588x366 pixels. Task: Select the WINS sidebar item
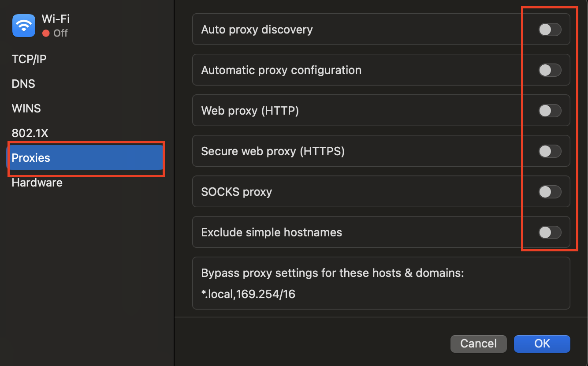26,108
